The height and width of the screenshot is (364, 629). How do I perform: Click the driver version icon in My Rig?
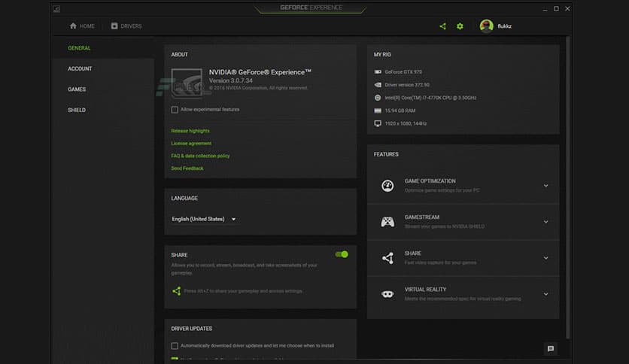point(378,84)
